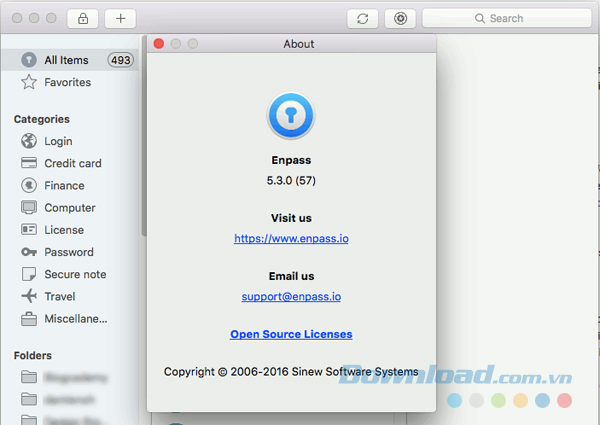Click the support@enpass.io email link

coord(291,296)
